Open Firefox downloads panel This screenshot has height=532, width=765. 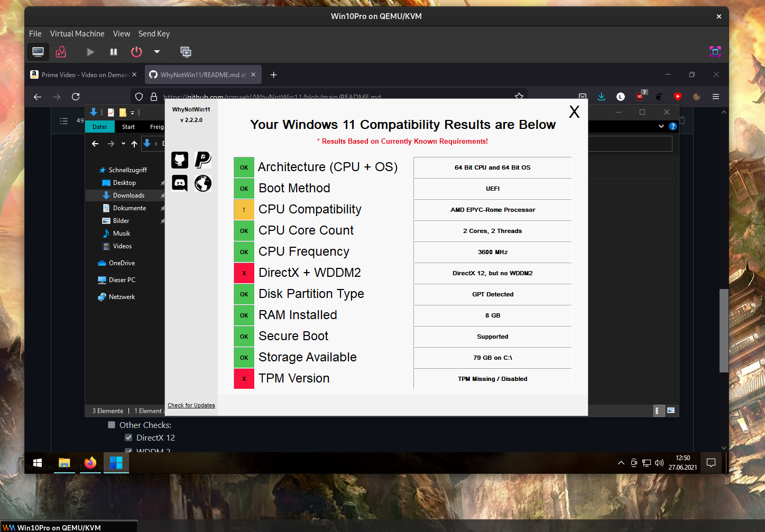click(x=602, y=97)
